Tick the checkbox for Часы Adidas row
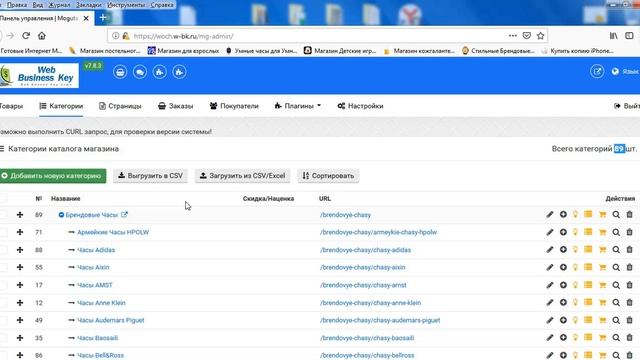The image size is (640, 360). click(3, 250)
